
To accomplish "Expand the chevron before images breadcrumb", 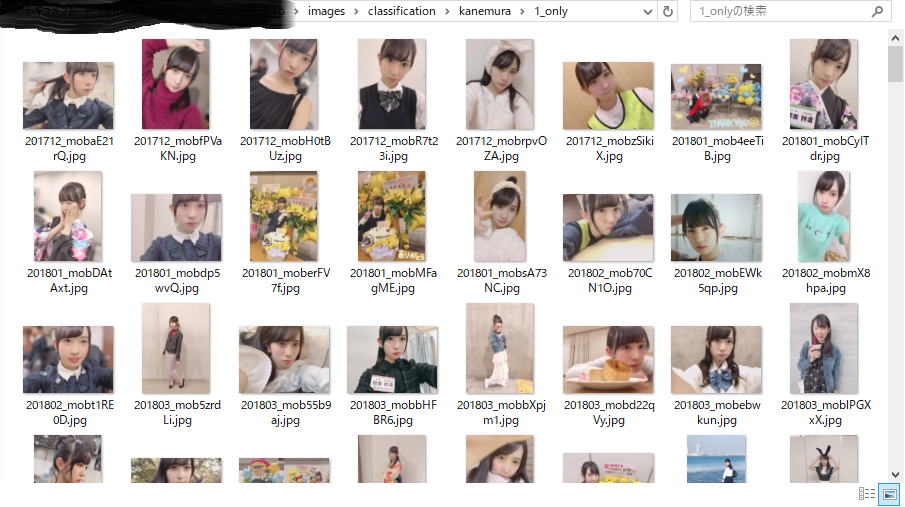I will point(297,12).
